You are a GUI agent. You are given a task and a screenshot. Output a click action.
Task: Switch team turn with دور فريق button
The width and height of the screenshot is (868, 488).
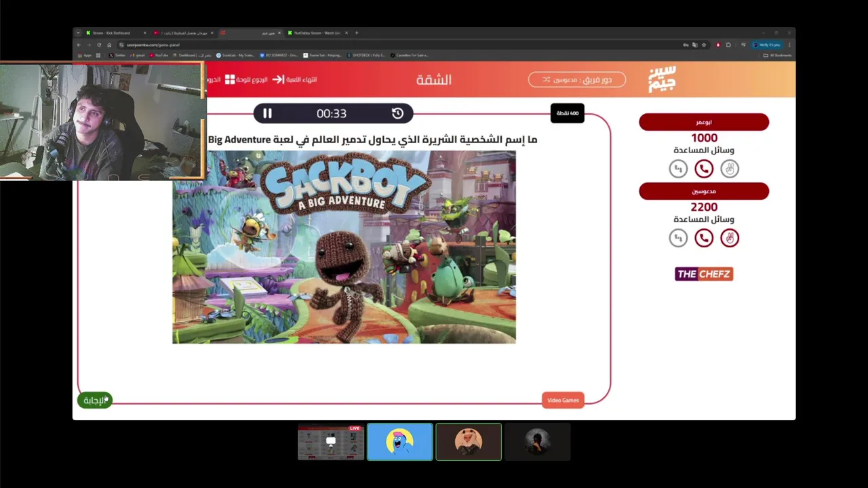click(577, 79)
